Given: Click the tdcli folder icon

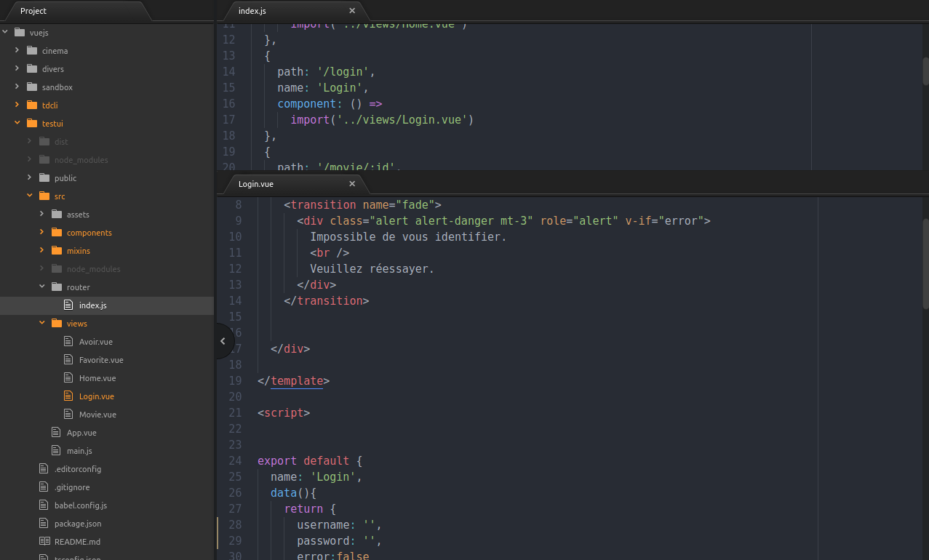Looking at the screenshot, I should [31, 105].
